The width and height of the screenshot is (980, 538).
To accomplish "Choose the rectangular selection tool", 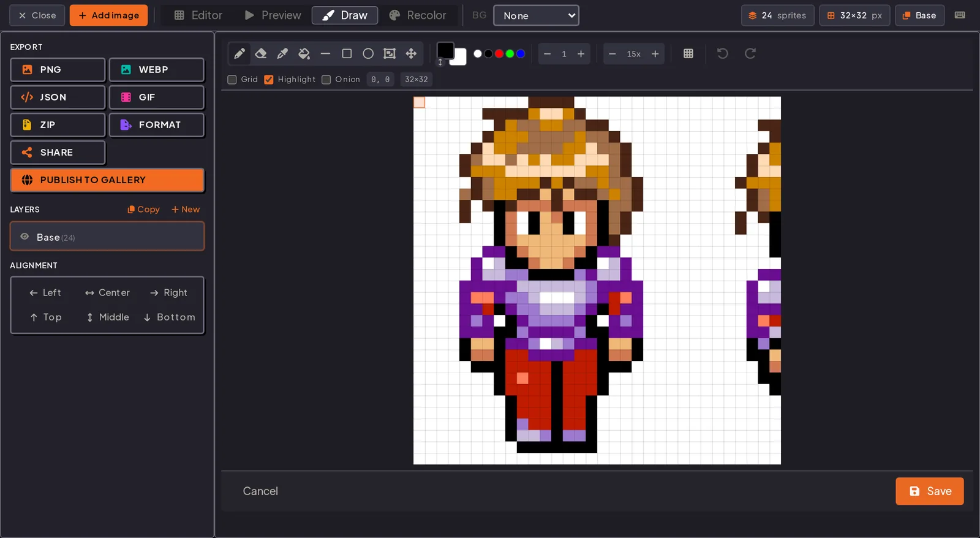I will 390,54.
